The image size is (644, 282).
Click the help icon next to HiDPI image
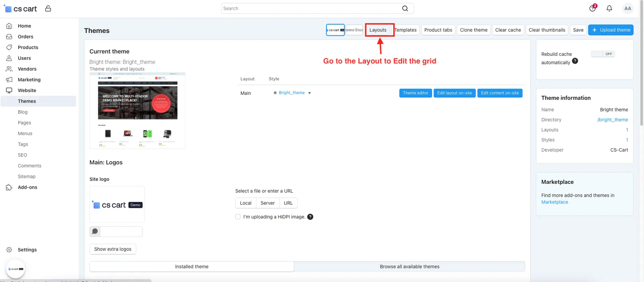click(x=310, y=217)
